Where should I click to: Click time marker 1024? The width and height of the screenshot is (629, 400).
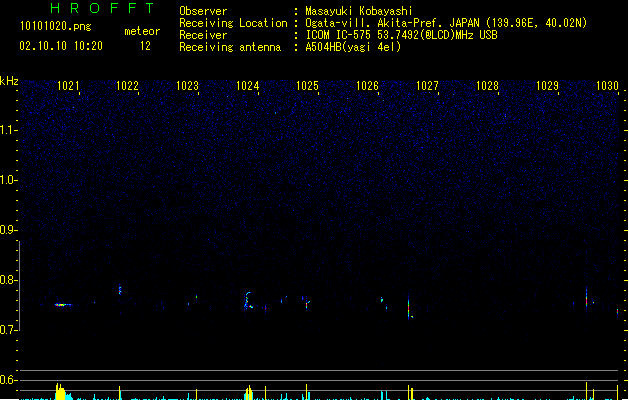[248, 86]
